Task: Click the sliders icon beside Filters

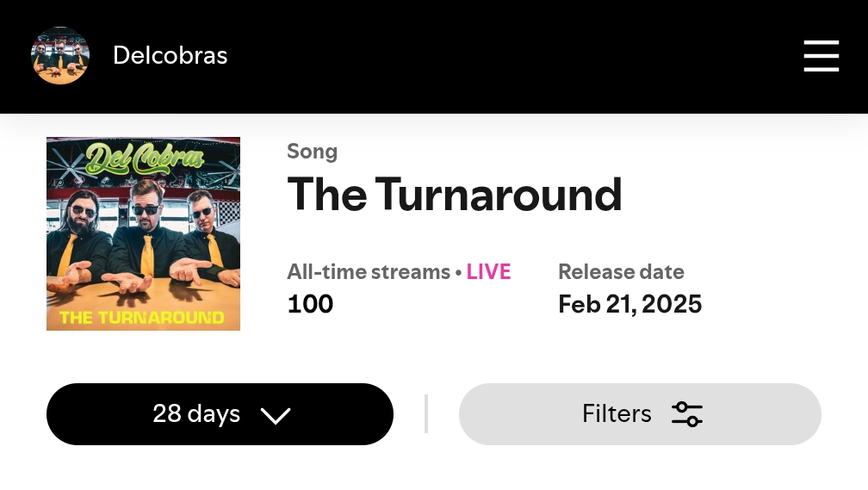Action: click(x=687, y=414)
